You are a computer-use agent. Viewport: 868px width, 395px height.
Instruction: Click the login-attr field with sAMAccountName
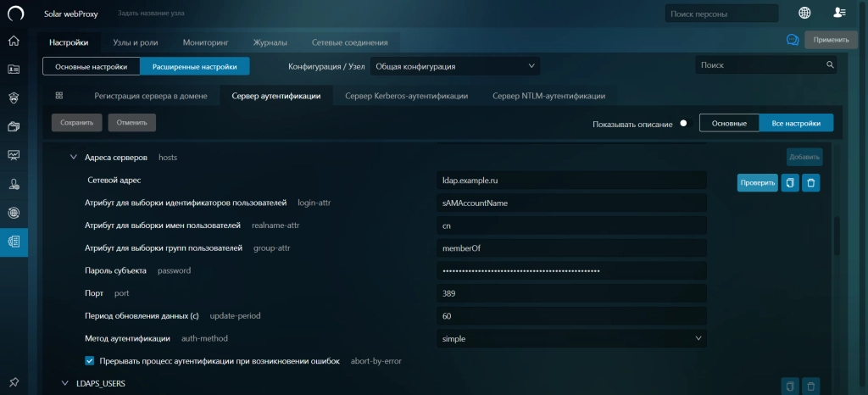click(x=571, y=203)
